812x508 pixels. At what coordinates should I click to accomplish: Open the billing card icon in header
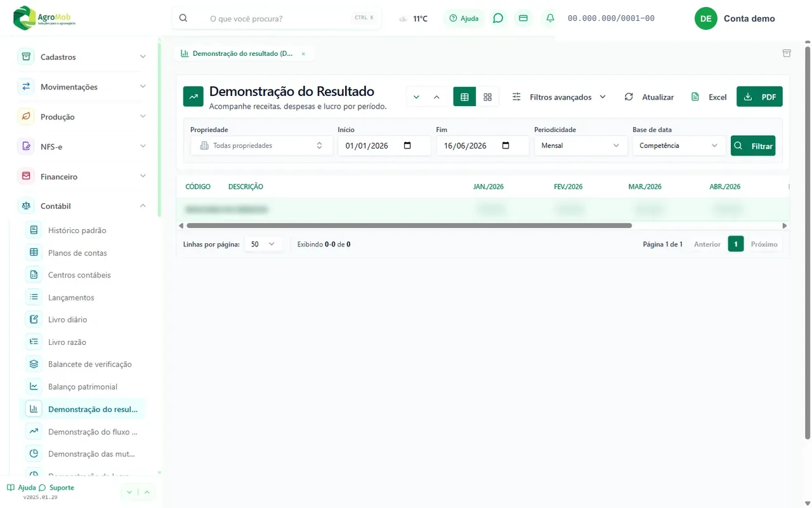(x=523, y=18)
